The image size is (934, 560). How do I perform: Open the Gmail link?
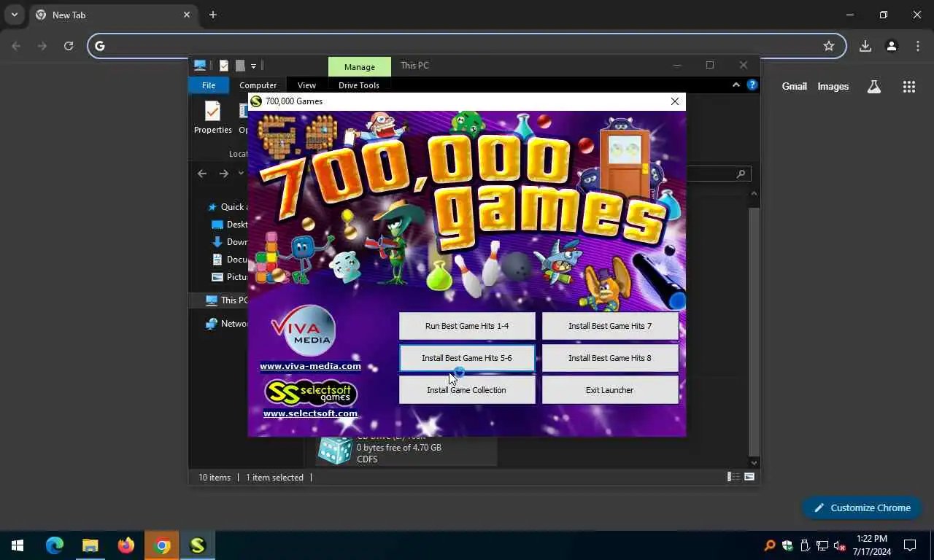(x=795, y=86)
